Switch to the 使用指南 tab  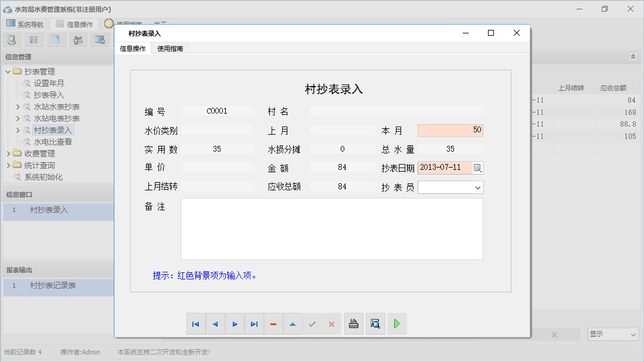point(170,48)
